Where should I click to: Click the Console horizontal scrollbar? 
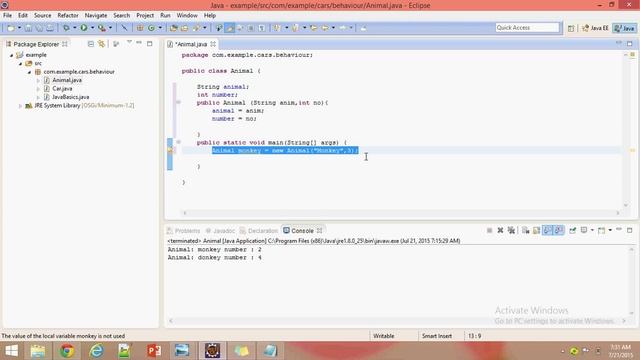[x=398, y=321]
